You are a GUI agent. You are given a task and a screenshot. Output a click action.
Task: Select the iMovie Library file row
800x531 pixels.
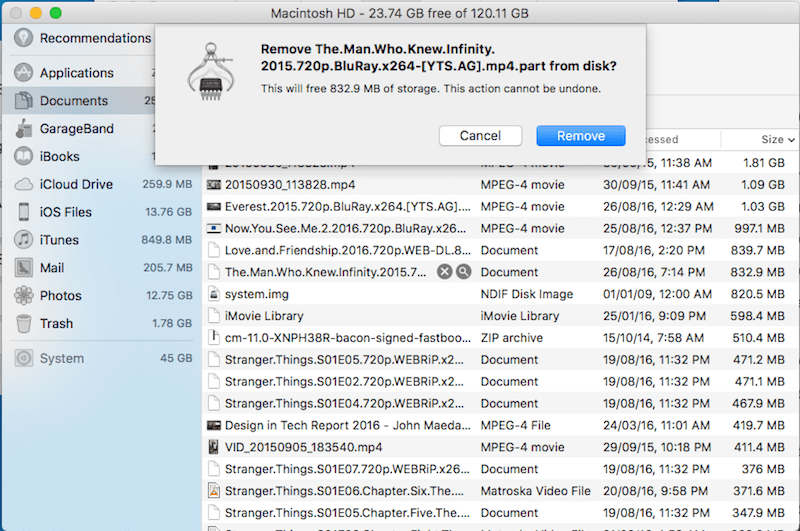coord(340,316)
